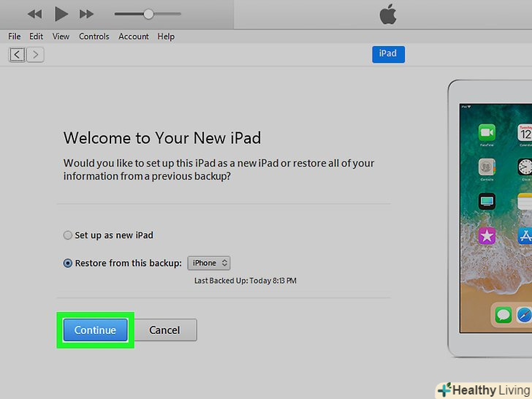Screen dimensions: 532x399
Task: Open the Help menu
Action: 166,37
